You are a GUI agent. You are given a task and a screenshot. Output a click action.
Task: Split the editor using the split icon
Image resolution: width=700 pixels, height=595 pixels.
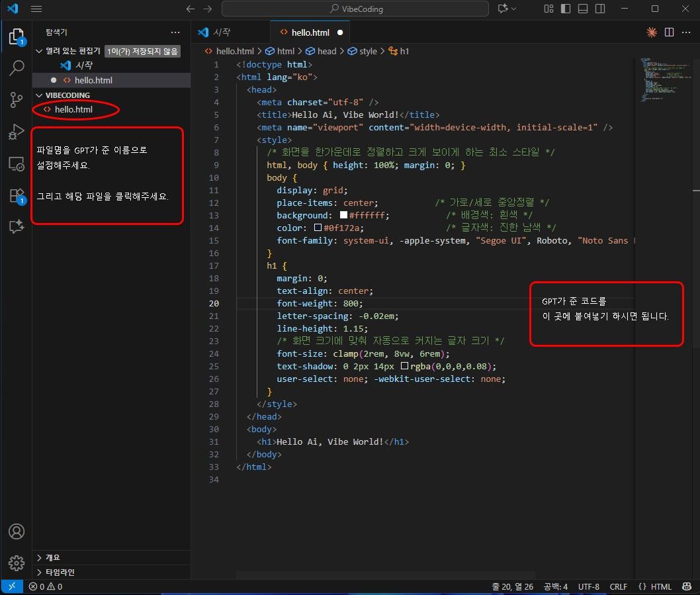(x=669, y=32)
